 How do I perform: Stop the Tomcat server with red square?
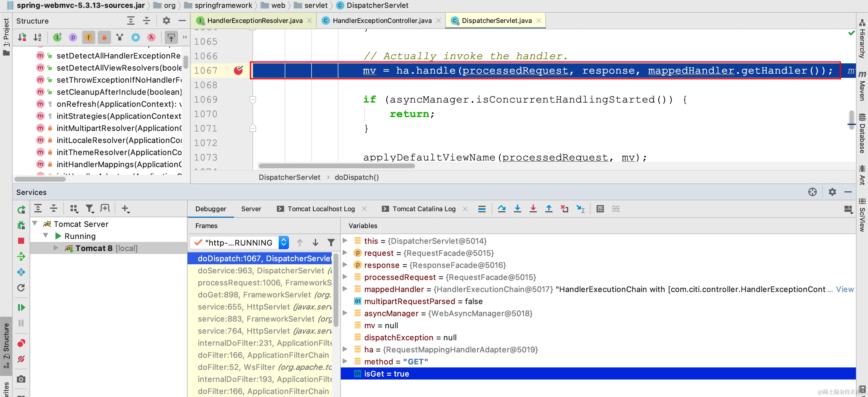[x=21, y=241]
